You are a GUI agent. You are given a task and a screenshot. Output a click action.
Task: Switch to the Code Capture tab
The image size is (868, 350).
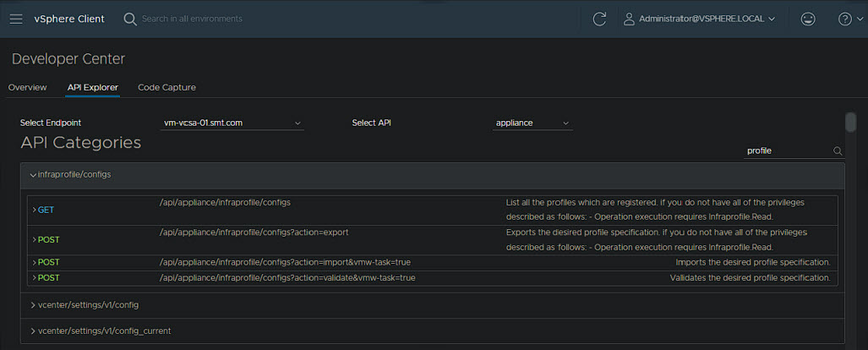[x=167, y=87]
